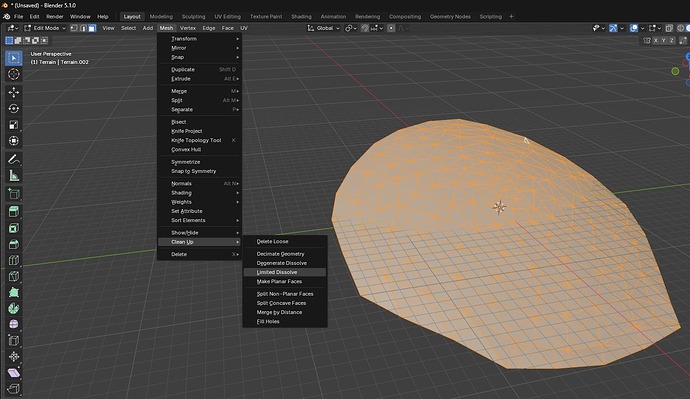This screenshot has height=399, width=690.
Task: Select the Smooth vertices tool
Action: pyautogui.click(x=14, y=324)
